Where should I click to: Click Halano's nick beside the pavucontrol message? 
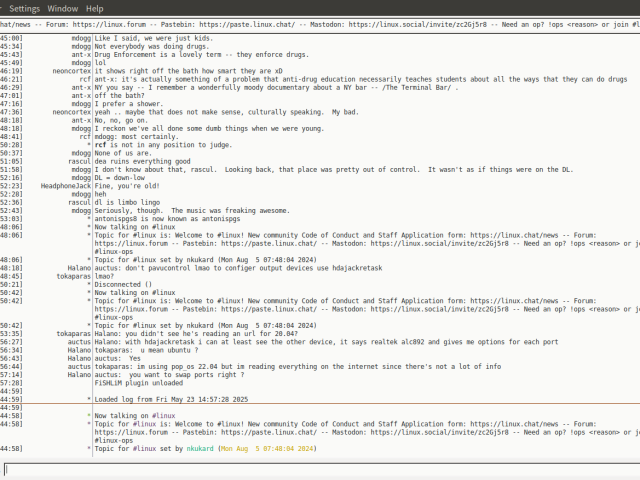coord(77,268)
